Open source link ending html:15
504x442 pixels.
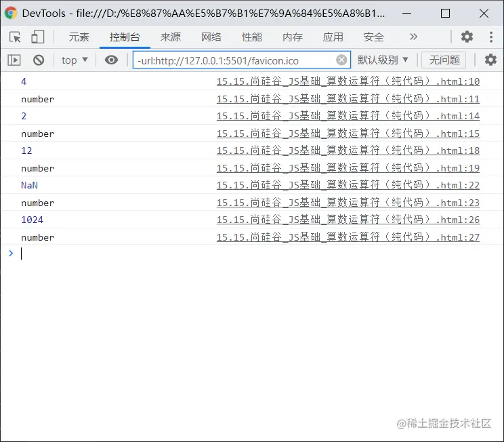pyautogui.click(x=348, y=133)
